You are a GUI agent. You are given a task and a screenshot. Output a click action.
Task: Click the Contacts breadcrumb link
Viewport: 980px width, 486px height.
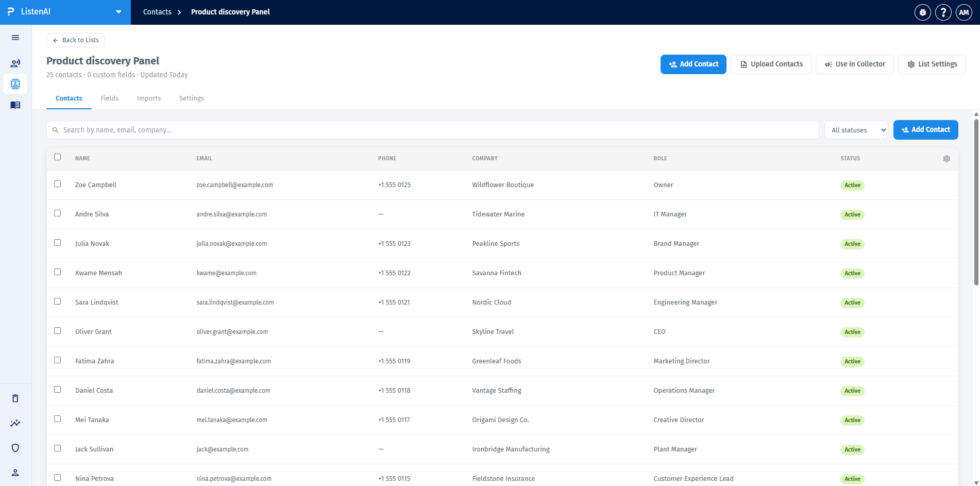pos(157,12)
